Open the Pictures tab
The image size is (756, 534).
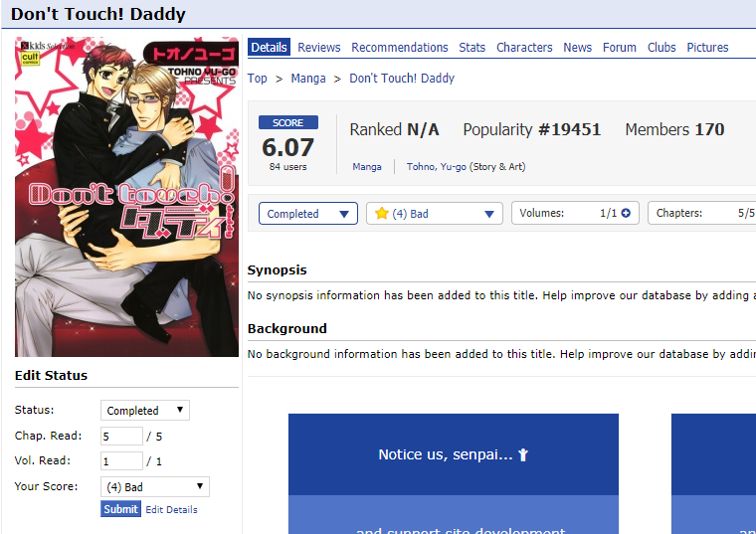pyautogui.click(x=707, y=47)
